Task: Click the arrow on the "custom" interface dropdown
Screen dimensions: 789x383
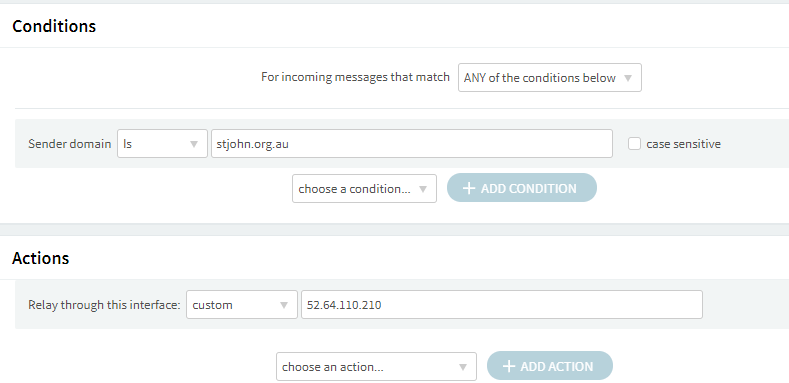Action: (284, 305)
